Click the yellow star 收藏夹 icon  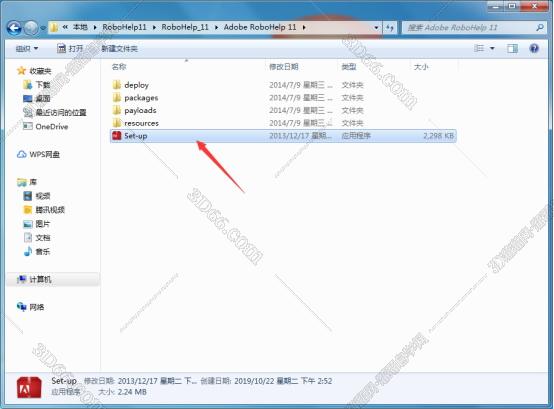(21, 71)
